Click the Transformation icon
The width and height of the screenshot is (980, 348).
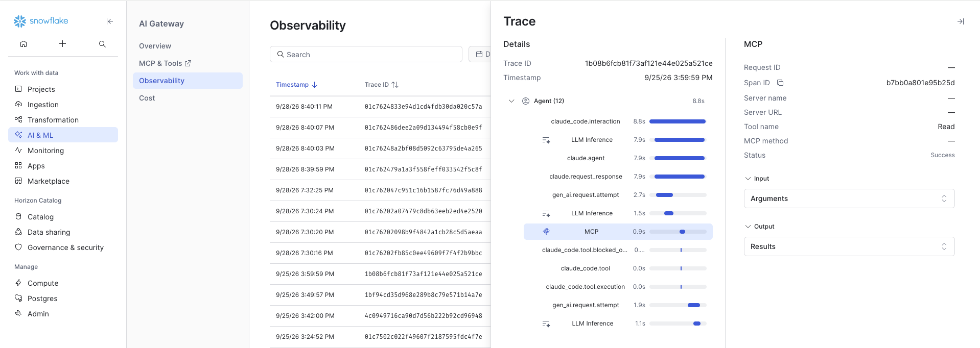tap(18, 119)
